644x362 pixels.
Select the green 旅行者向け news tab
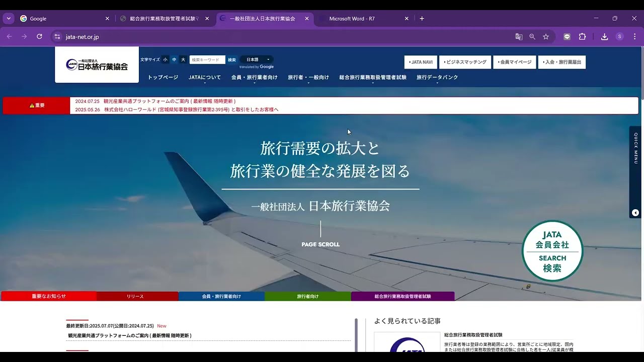[x=308, y=296]
